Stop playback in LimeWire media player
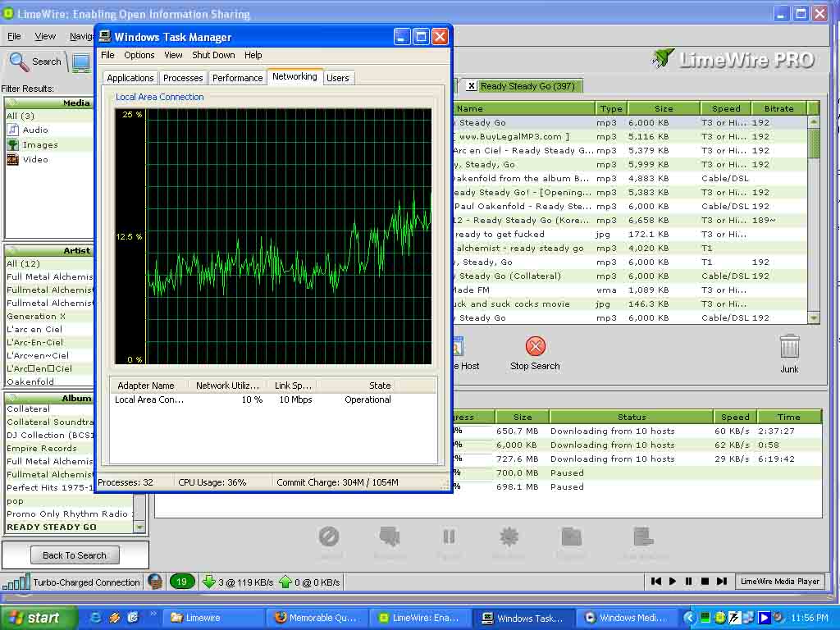Viewport: 840px width, 630px height. coord(705,582)
